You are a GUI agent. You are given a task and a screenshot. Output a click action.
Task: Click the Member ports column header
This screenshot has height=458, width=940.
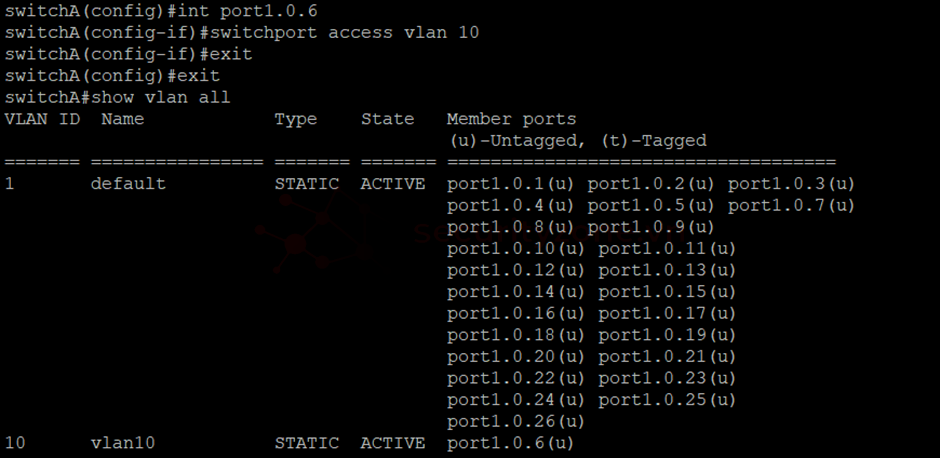pos(511,119)
